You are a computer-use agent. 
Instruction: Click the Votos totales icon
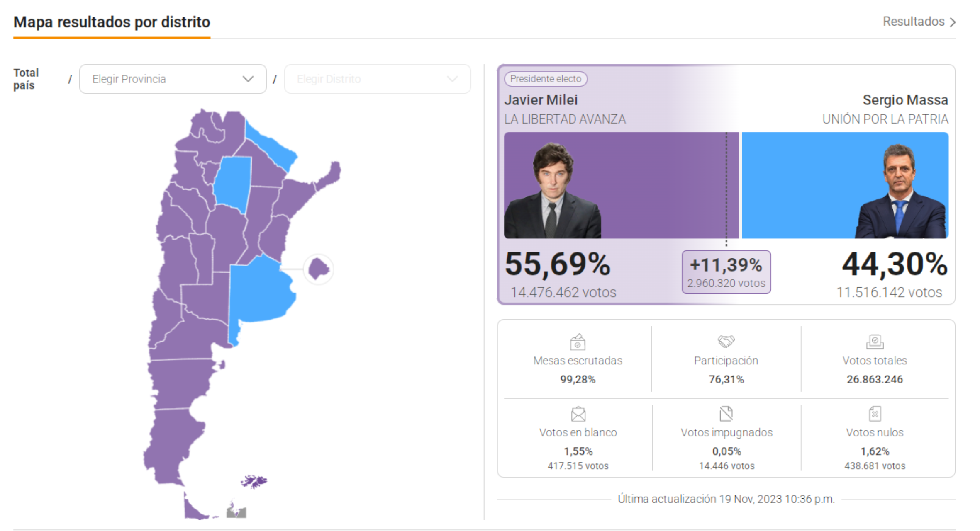(875, 342)
